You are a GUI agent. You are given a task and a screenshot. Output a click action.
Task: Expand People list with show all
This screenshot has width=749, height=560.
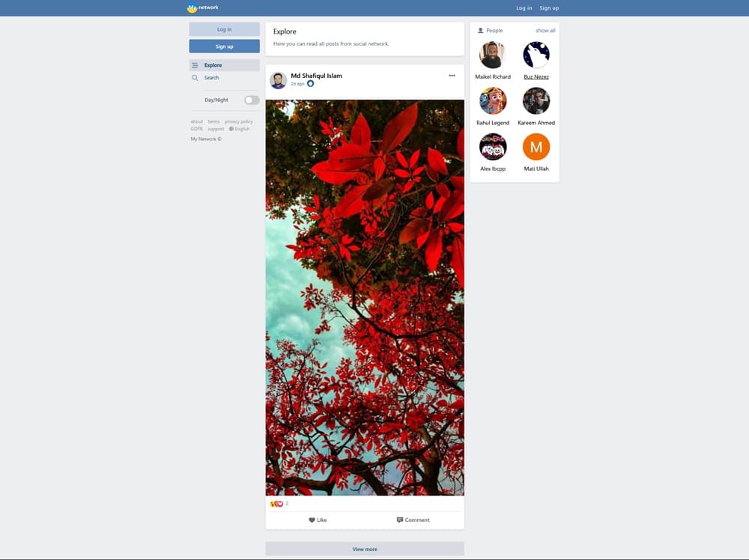pos(545,31)
